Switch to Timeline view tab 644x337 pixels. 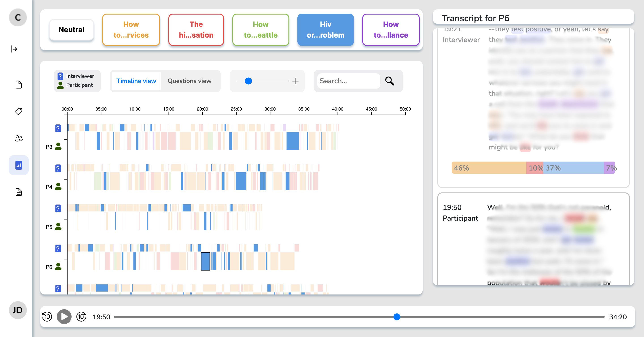click(x=136, y=81)
